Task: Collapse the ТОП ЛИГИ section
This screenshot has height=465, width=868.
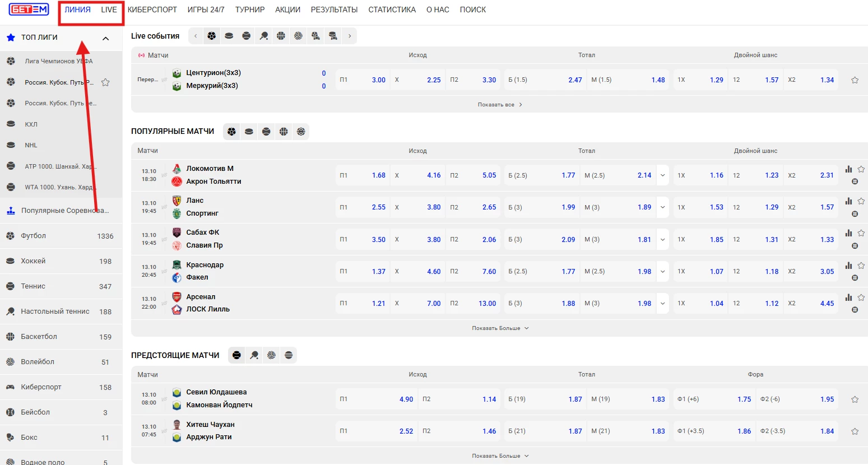Action: (105, 38)
